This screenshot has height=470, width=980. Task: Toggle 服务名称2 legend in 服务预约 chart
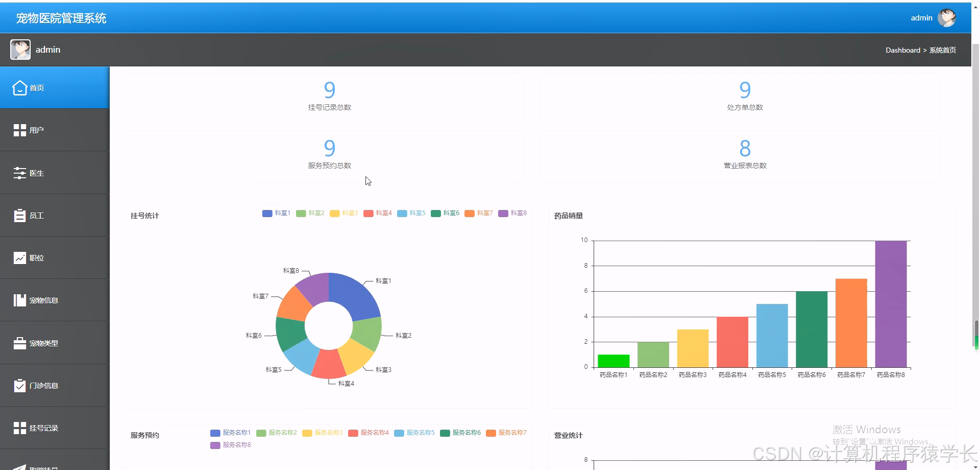click(x=276, y=433)
